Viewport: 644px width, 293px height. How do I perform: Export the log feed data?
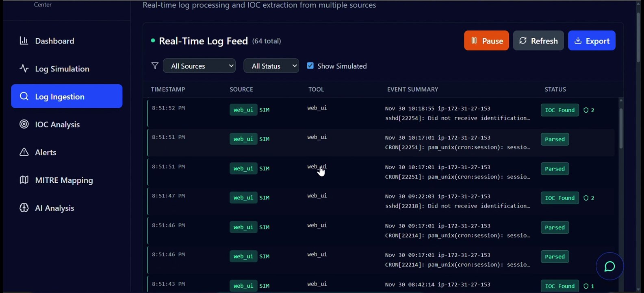(x=592, y=41)
